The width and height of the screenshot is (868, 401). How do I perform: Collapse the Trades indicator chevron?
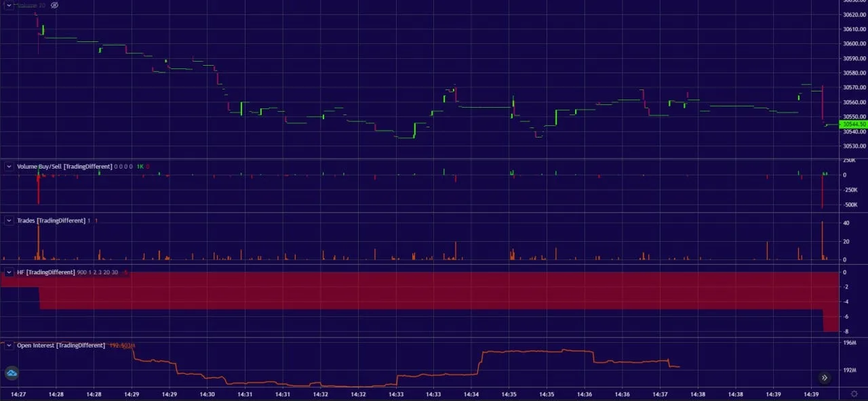tap(9, 220)
